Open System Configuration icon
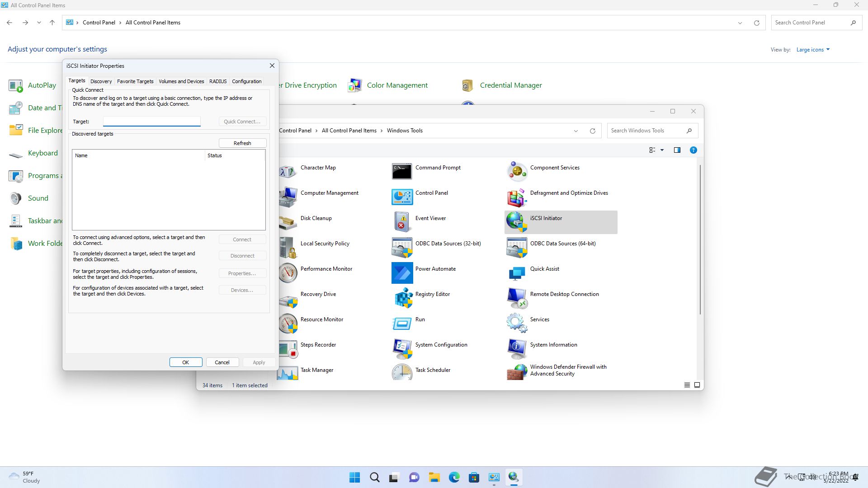 click(402, 349)
